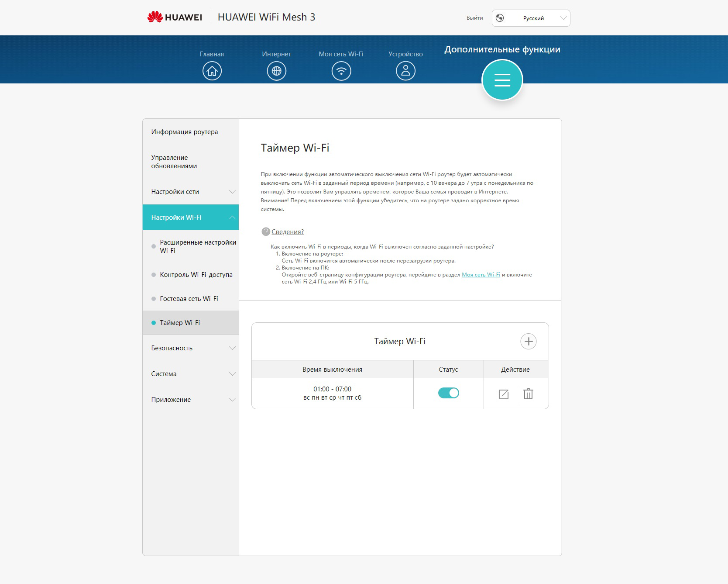This screenshot has width=728, height=584.
Task: Collapse Настройки Wi-Fi section
Action: [x=191, y=217]
